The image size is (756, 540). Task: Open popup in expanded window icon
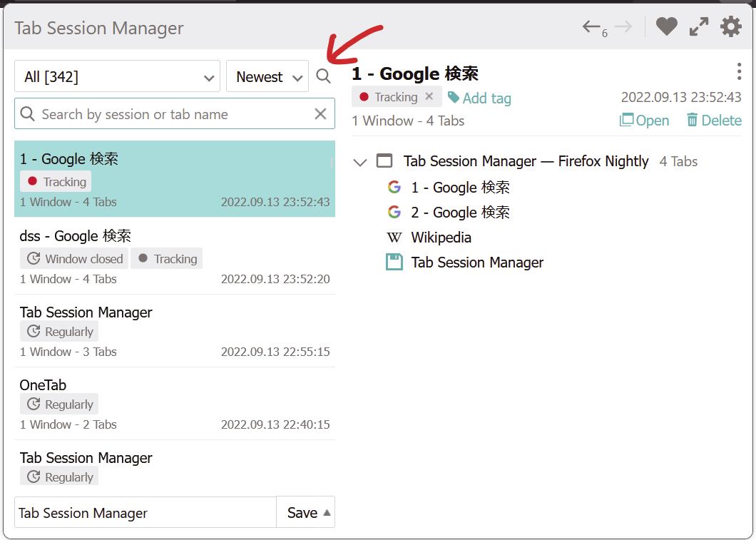(x=699, y=26)
